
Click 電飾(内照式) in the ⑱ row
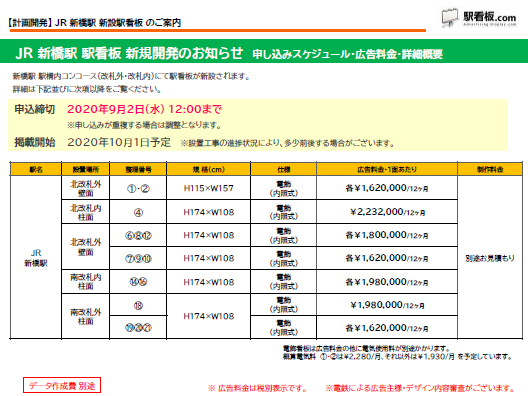click(284, 305)
